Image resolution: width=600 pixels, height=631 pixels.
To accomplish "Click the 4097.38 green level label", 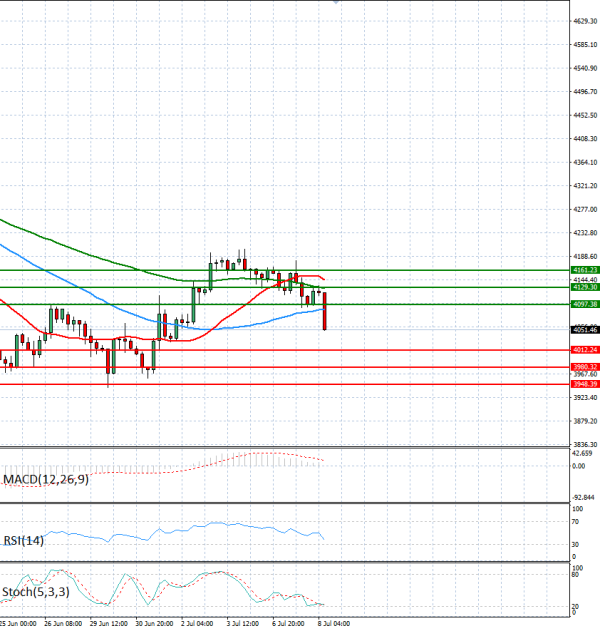I will coord(585,304).
